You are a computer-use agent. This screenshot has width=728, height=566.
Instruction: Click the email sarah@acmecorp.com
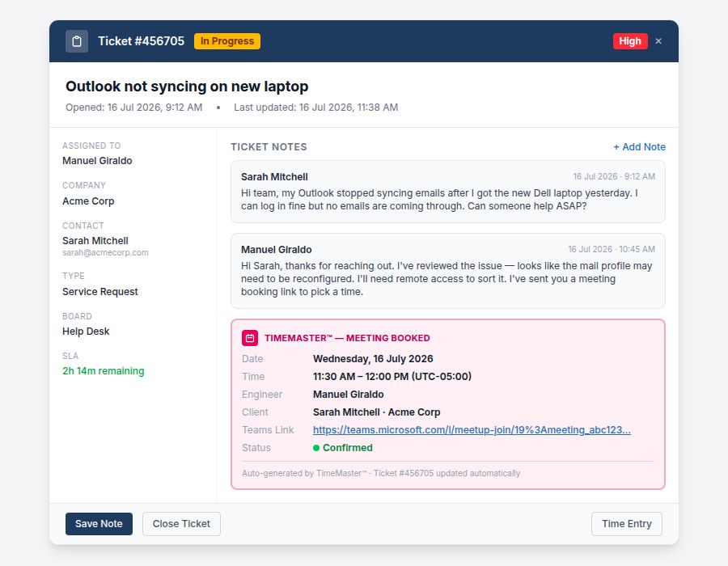105,253
